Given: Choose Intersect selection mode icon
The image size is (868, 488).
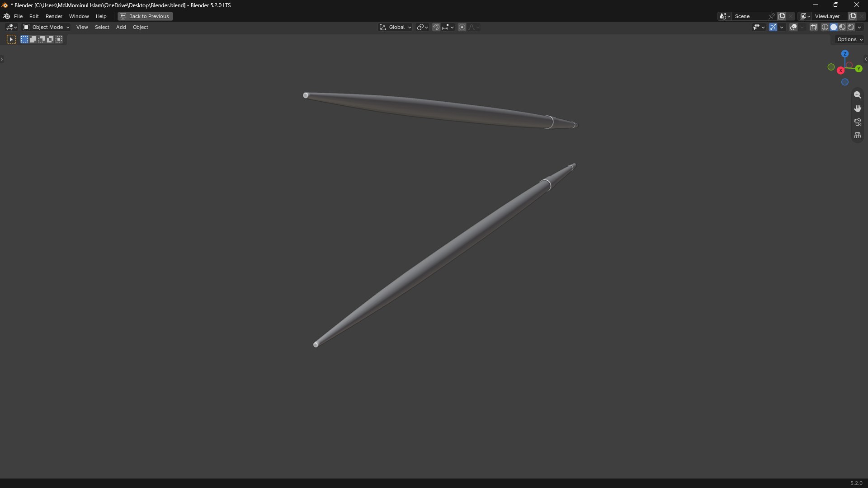Looking at the screenshot, I should tap(59, 40).
